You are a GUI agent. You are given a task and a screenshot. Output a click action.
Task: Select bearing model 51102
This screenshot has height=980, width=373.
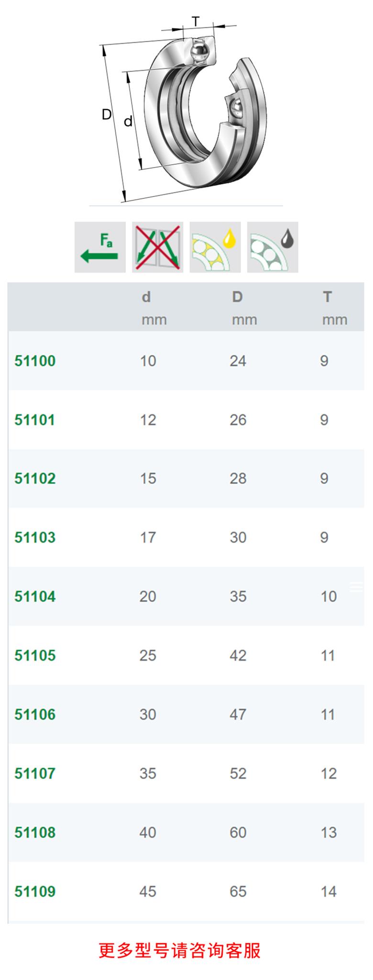pyautogui.click(x=35, y=478)
